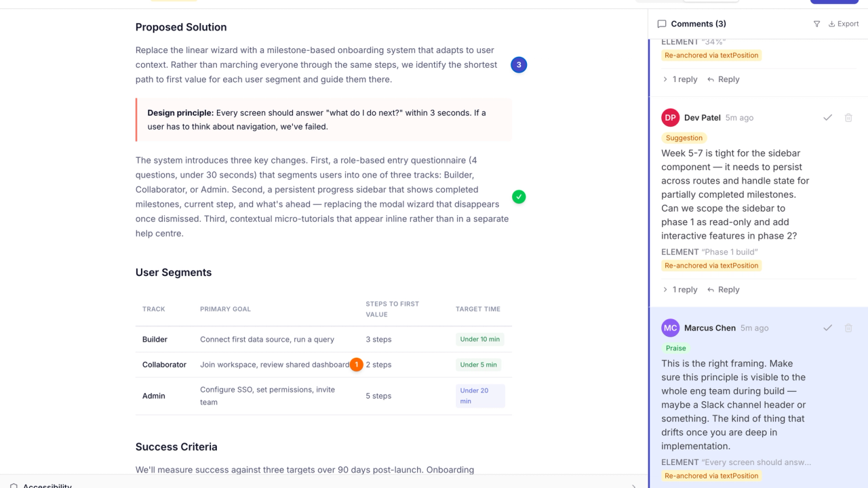Click the "Under 10 min" target badge
868x488 pixels.
480,340
